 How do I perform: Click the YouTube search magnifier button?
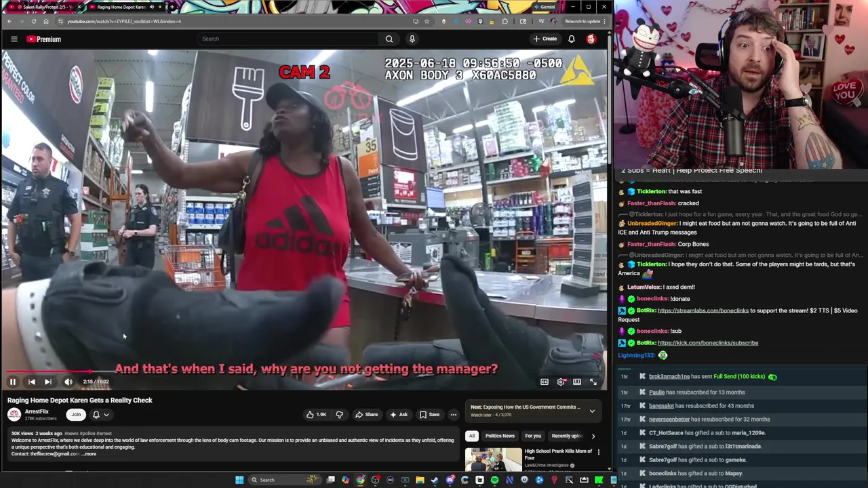[389, 39]
